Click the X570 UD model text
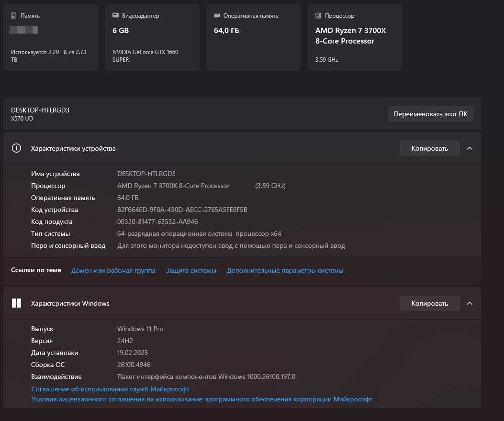Image resolution: width=504 pixels, height=421 pixels. click(22, 118)
